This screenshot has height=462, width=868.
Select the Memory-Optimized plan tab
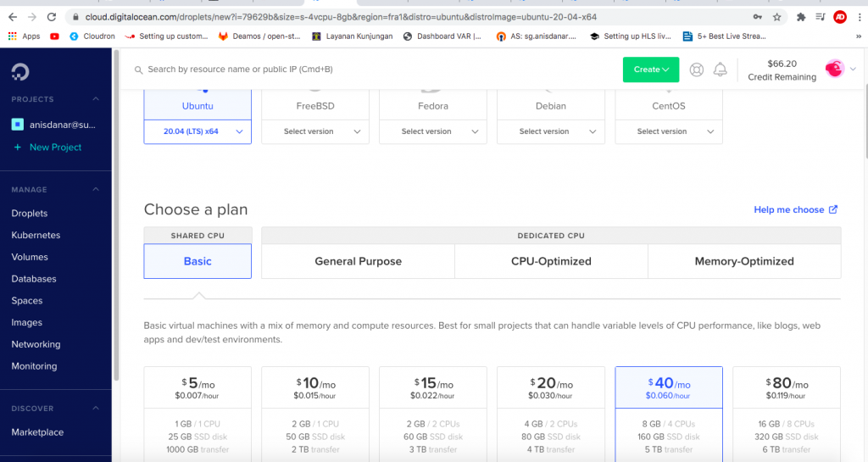[x=744, y=261]
